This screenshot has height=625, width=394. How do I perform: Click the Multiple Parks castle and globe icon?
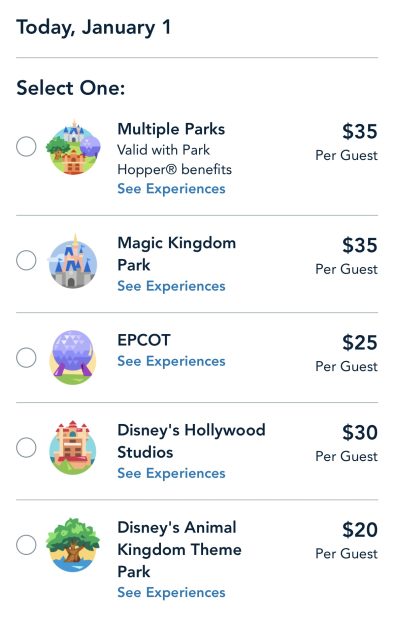[x=73, y=147]
